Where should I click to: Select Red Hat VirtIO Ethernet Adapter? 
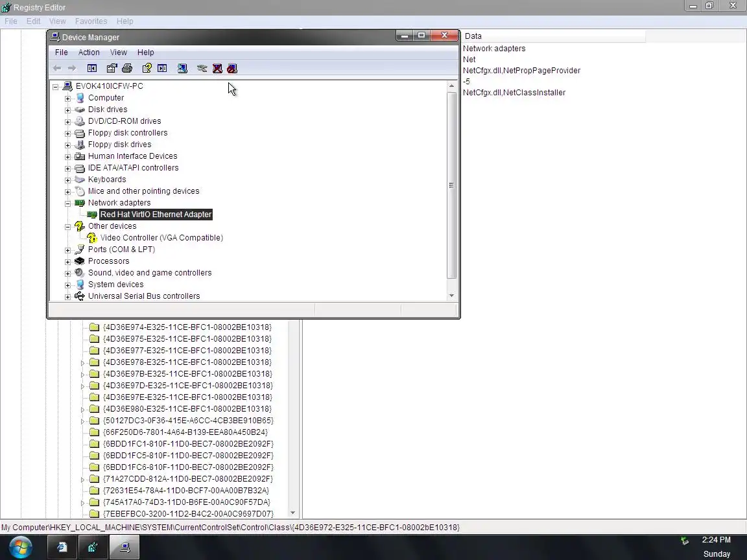pos(156,215)
